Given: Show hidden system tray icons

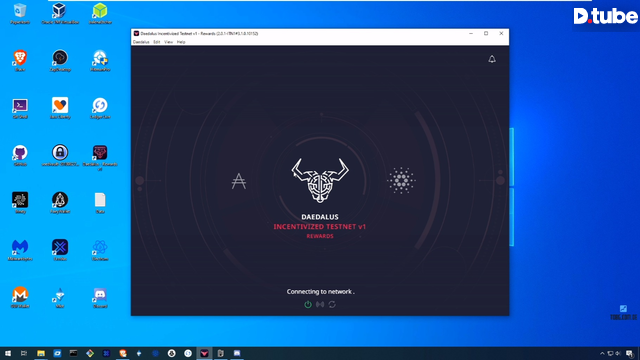Looking at the screenshot, I should (x=602, y=353).
